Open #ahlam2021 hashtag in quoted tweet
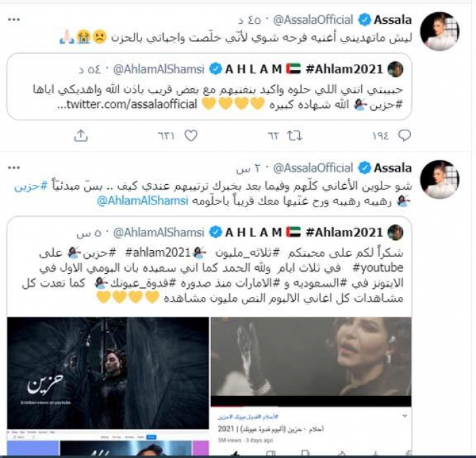This screenshot has width=476, height=458. tap(158, 253)
